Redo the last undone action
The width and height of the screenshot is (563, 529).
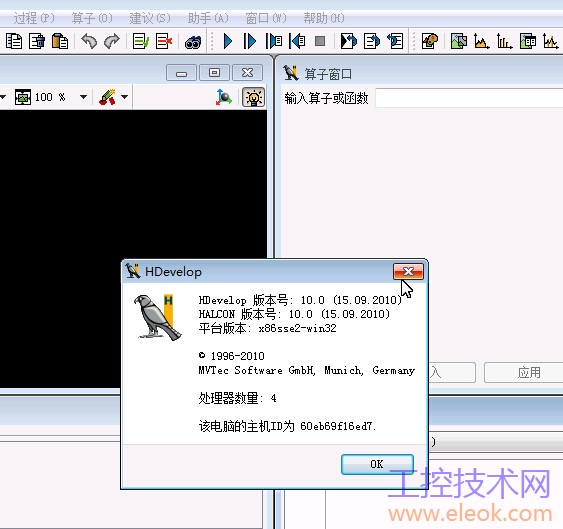[x=112, y=41]
